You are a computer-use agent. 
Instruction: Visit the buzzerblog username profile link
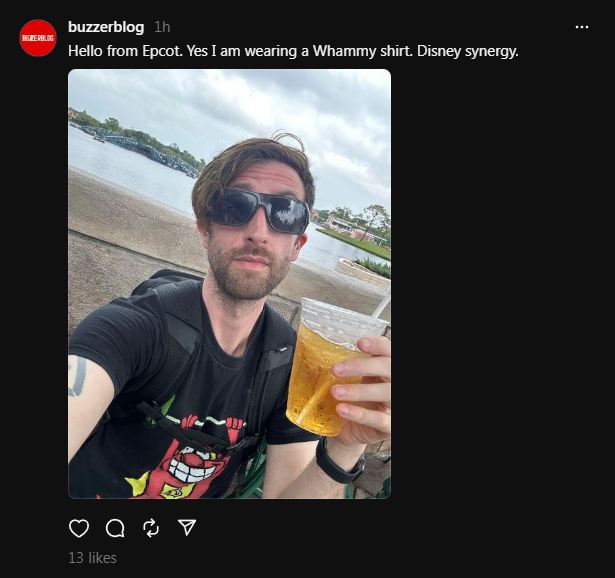[x=106, y=27]
